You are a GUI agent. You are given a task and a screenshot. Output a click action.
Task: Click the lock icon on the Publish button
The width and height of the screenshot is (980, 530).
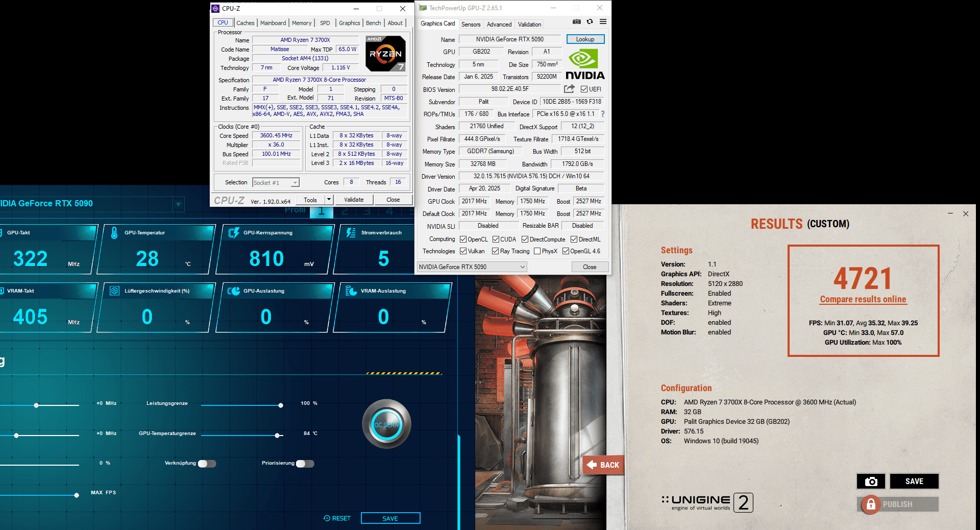(x=871, y=504)
